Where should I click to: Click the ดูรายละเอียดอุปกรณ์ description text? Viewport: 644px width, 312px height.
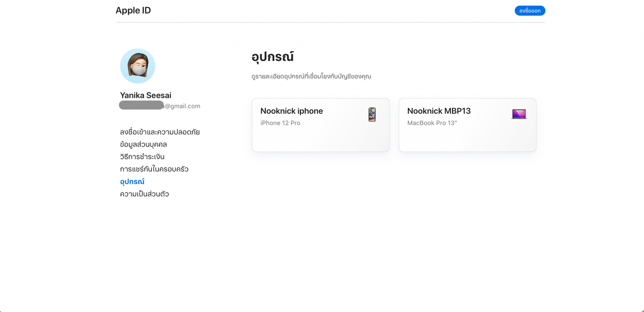click(311, 77)
